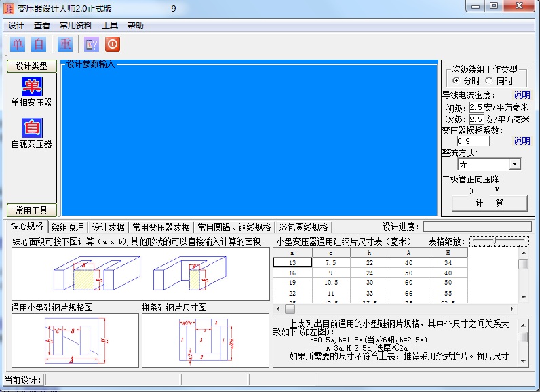This screenshot has height=392, width=540.
Task: Expand the 设计类型 panel section
Action: [31, 66]
